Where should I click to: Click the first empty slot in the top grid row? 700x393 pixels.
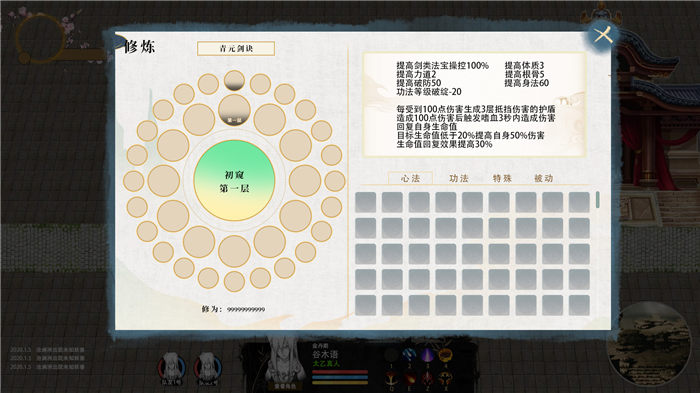click(x=366, y=202)
